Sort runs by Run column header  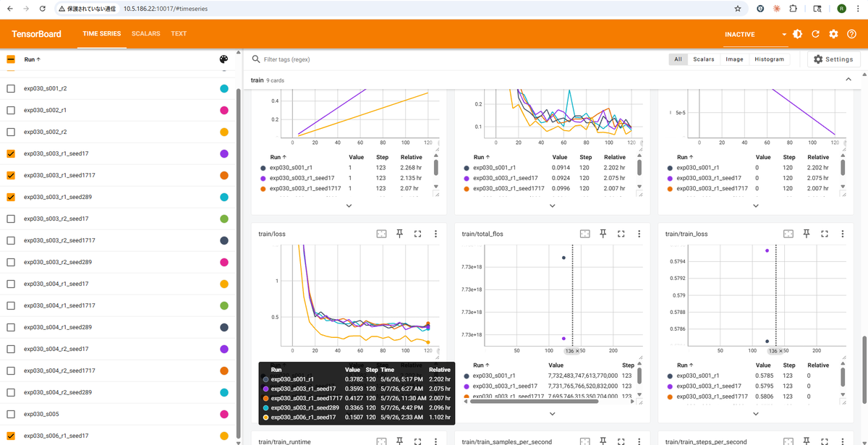[x=33, y=59]
